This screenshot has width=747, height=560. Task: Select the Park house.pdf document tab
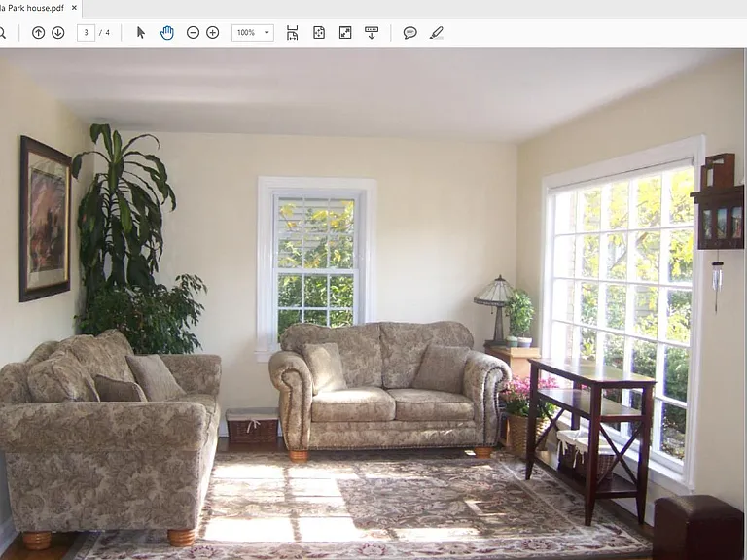(40, 8)
